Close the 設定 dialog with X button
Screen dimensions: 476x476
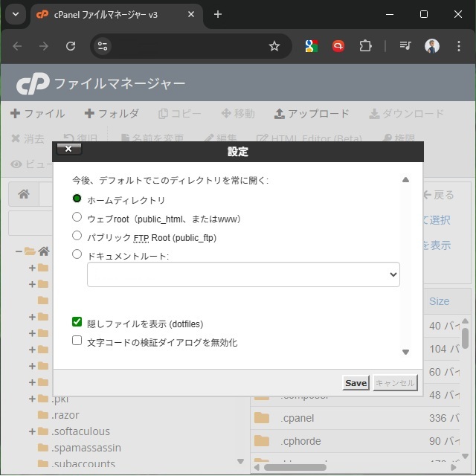click(69, 149)
